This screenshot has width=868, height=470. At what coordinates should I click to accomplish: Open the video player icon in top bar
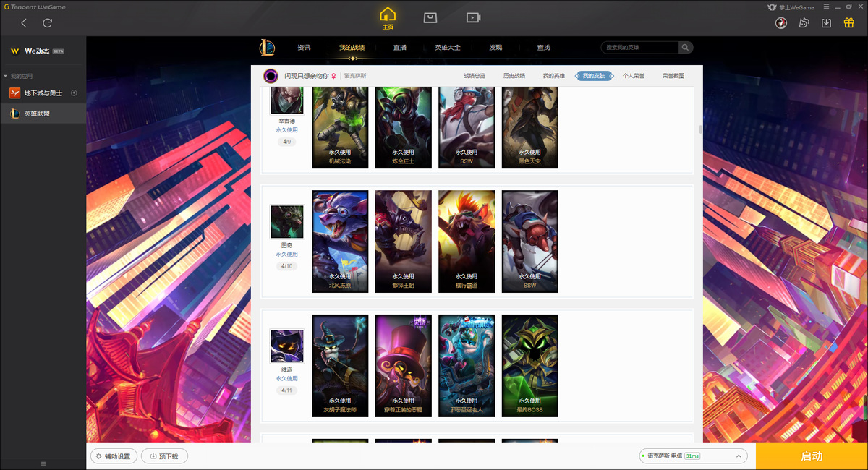473,17
